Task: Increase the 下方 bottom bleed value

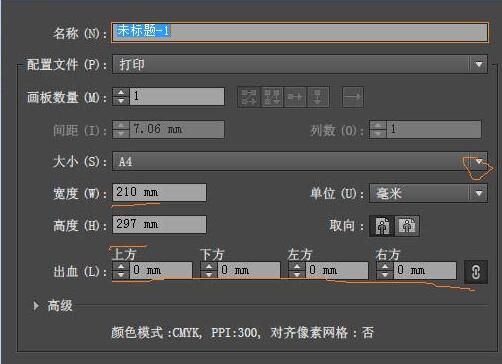Action: coord(209,266)
